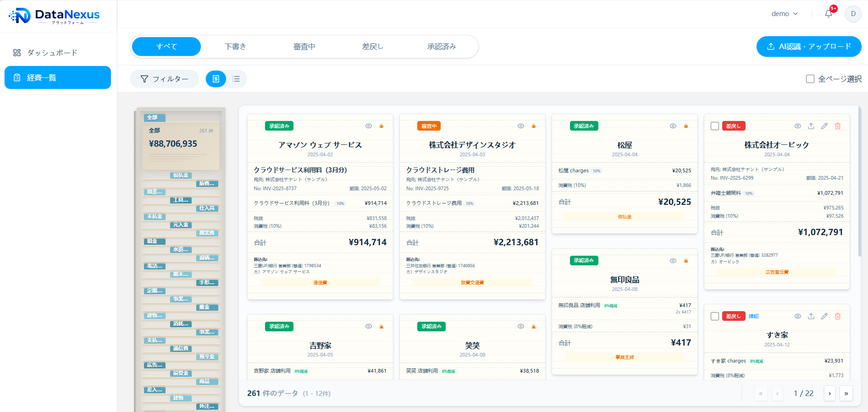Screen dimensions: 868x412
Task: Click lock icon on アマゾン ウェブ サービス card
Action: tap(381, 126)
